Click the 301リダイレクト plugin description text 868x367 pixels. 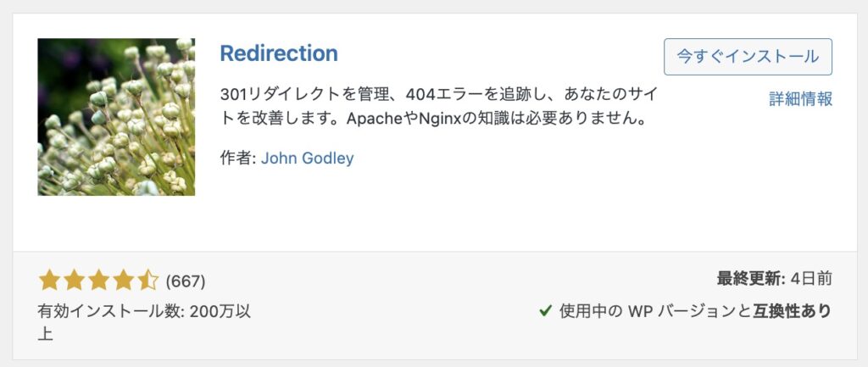(438, 106)
